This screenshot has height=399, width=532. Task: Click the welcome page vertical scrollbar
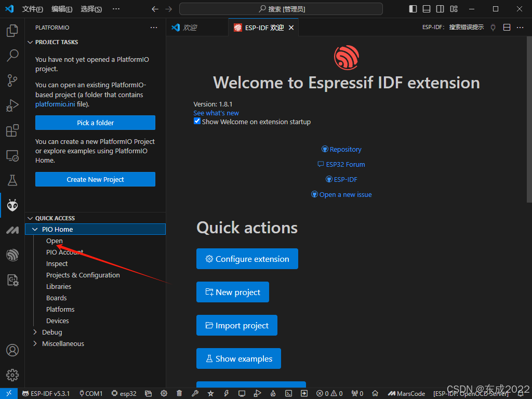click(x=529, y=120)
